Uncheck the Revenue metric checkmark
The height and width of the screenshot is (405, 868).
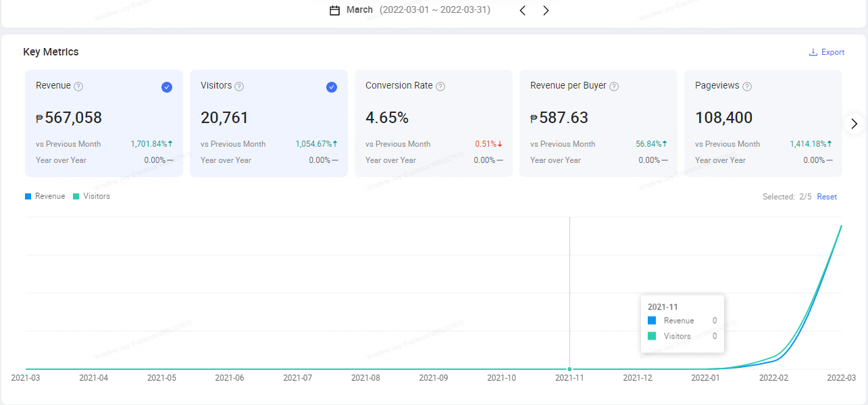167,87
